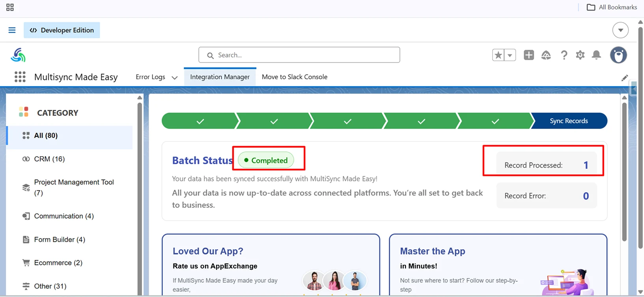Click the category sidebar scroll-up arrow
Image resolution: width=644 pixels, height=297 pixels.
pos(140,97)
